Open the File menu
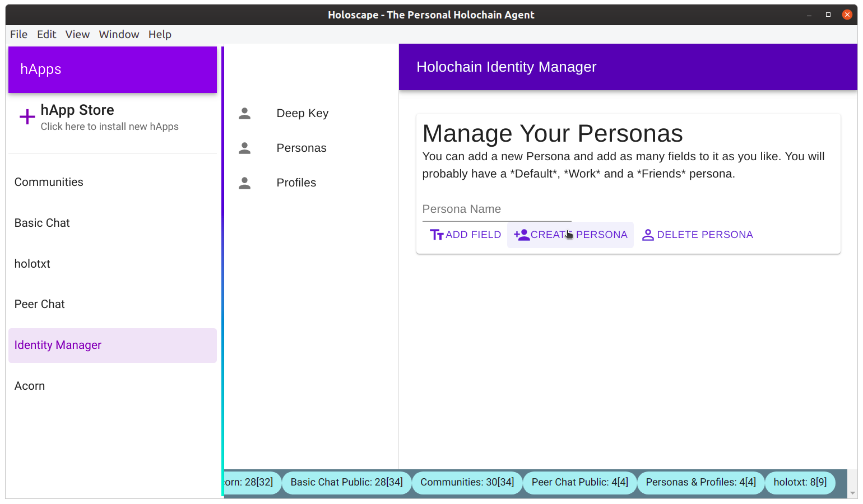863x504 pixels. tap(18, 34)
